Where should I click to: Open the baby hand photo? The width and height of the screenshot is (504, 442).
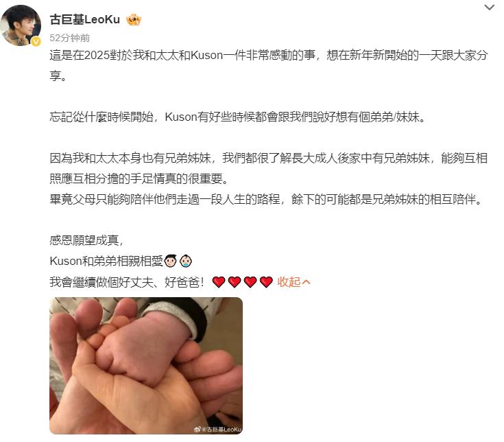click(x=146, y=366)
